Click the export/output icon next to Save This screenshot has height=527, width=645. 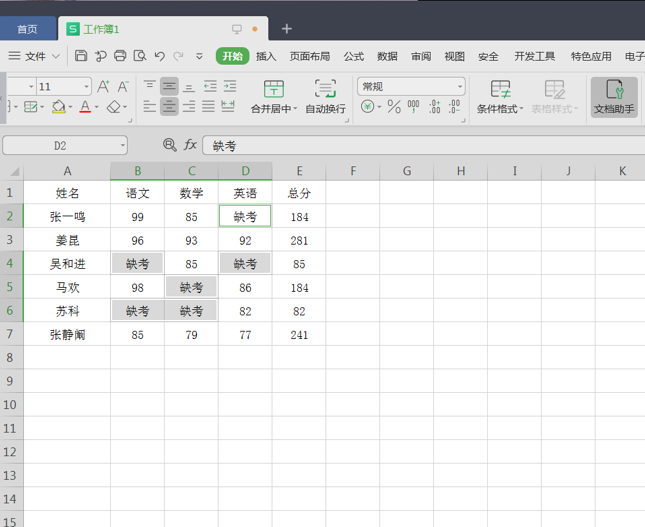100,56
